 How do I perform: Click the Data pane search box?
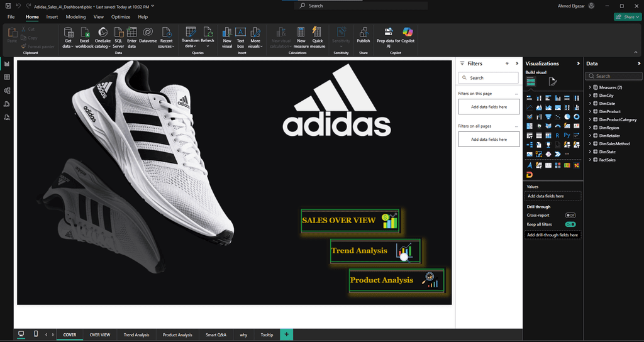pos(614,76)
